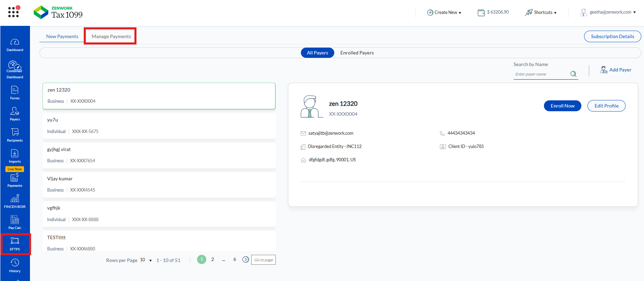Expand the Create New dropdown

444,13
